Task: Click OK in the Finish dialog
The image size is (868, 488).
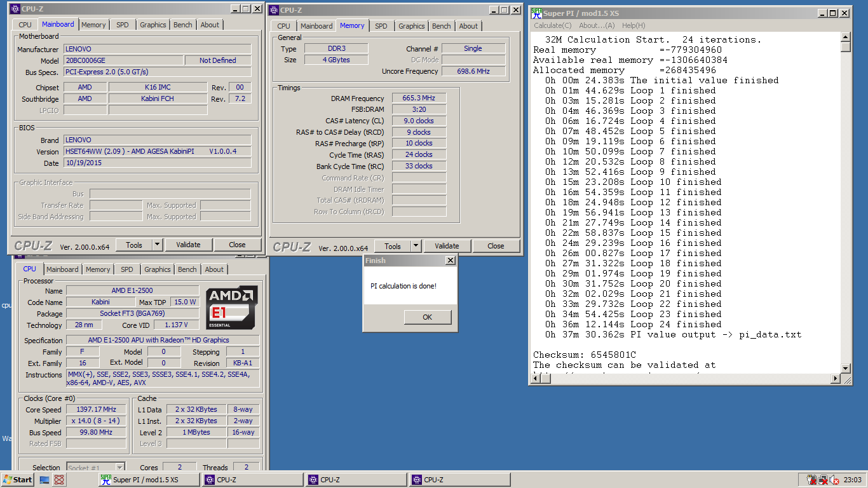Action: (x=427, y=317)
